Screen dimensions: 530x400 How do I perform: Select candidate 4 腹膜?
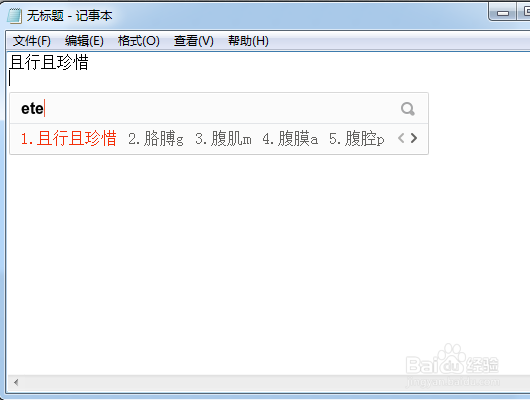[290, 138]
